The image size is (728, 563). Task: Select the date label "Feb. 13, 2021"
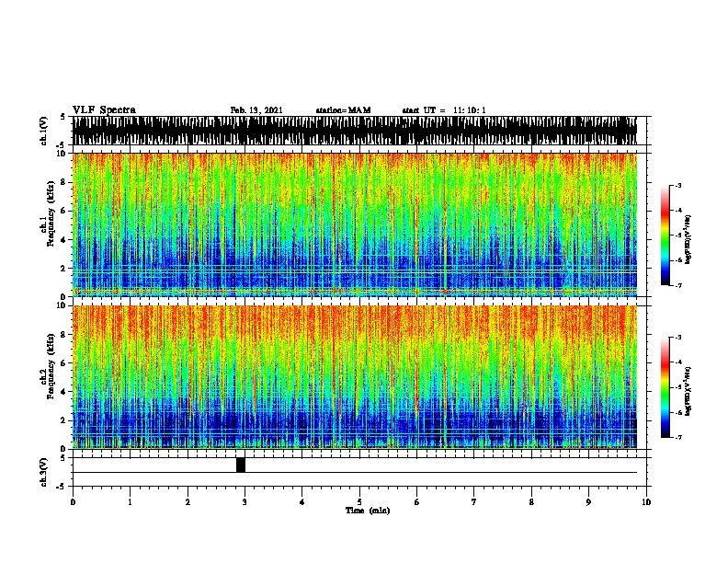point(256,110)
